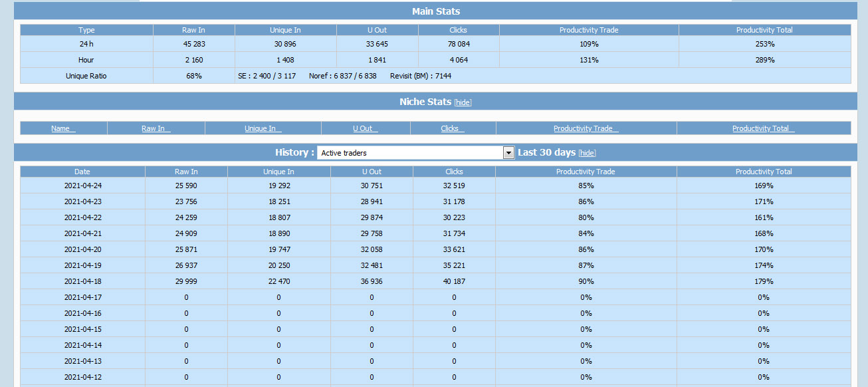Click the Main Stats section header
This screenshot has width=868, height=387.
(x=436, y=11)
